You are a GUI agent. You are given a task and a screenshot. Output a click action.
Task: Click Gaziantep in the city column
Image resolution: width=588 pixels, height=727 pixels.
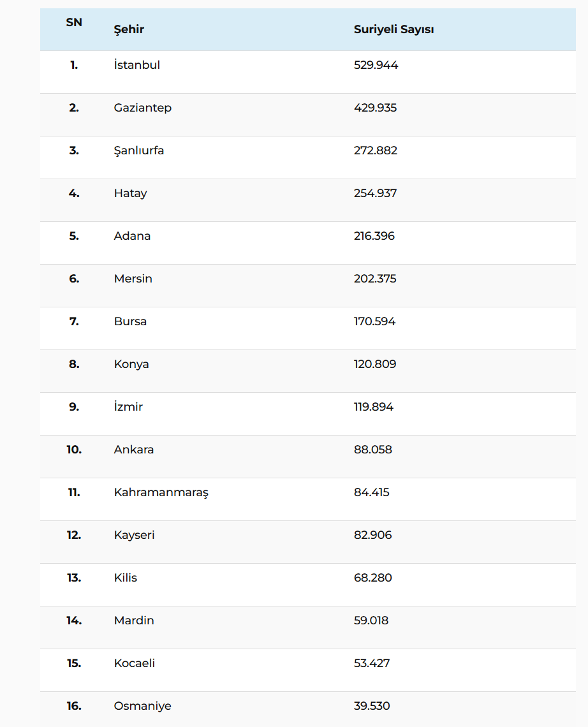[x=142, y=108]
